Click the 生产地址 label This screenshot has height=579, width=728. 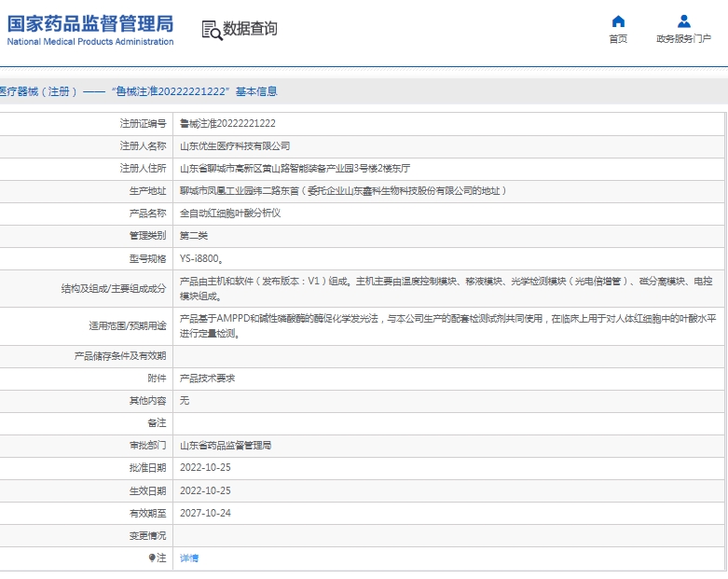tap(147, 191)
